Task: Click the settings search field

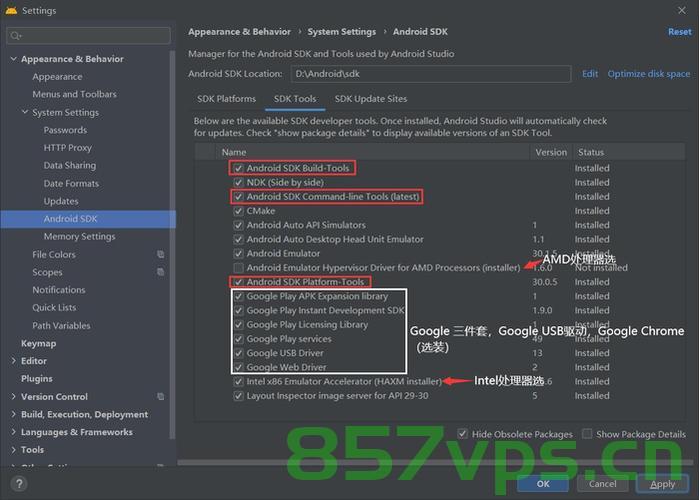Action: click(88, 36)
